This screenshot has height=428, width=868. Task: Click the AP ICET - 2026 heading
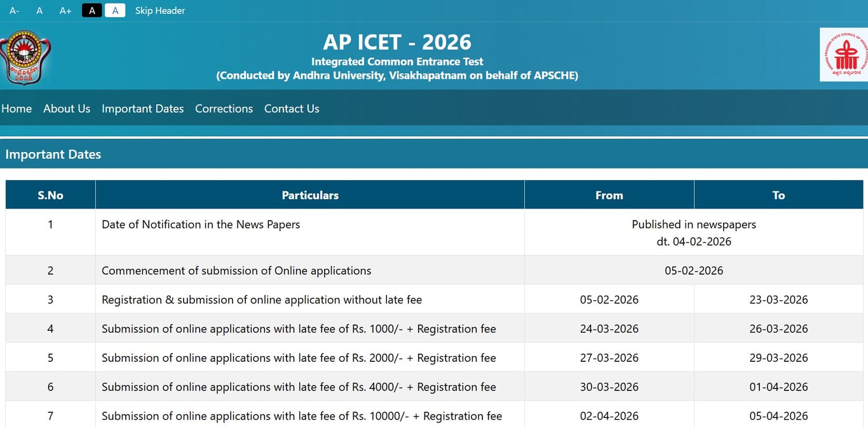(397, 42)
